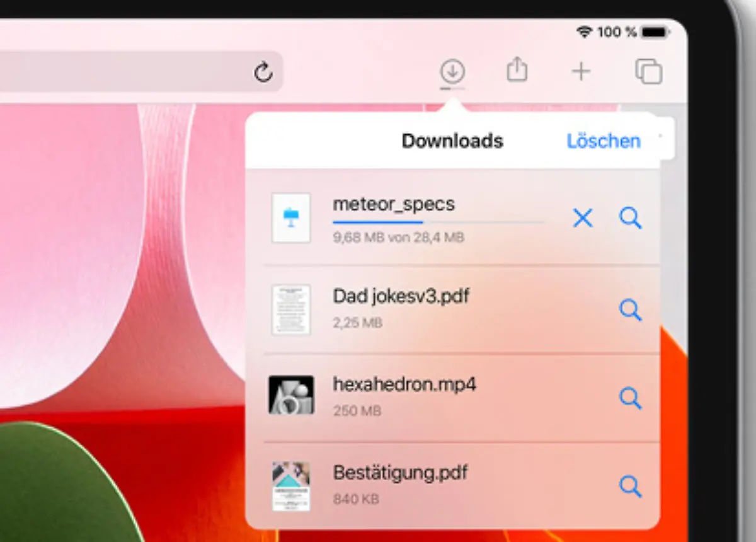Open the Downloads popover icon in the toolbar
Viewport: 756px width, 542px height.
[452, 71]
